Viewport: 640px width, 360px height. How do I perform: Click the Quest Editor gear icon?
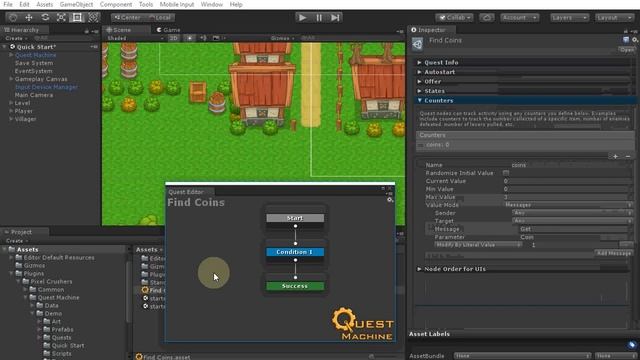(389, 200)
